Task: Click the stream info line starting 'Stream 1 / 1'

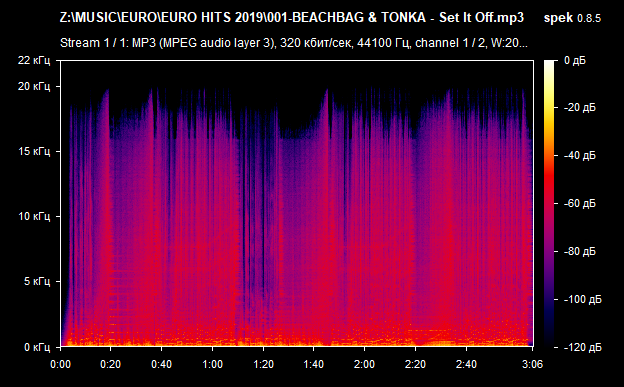Action: [294, 43]
